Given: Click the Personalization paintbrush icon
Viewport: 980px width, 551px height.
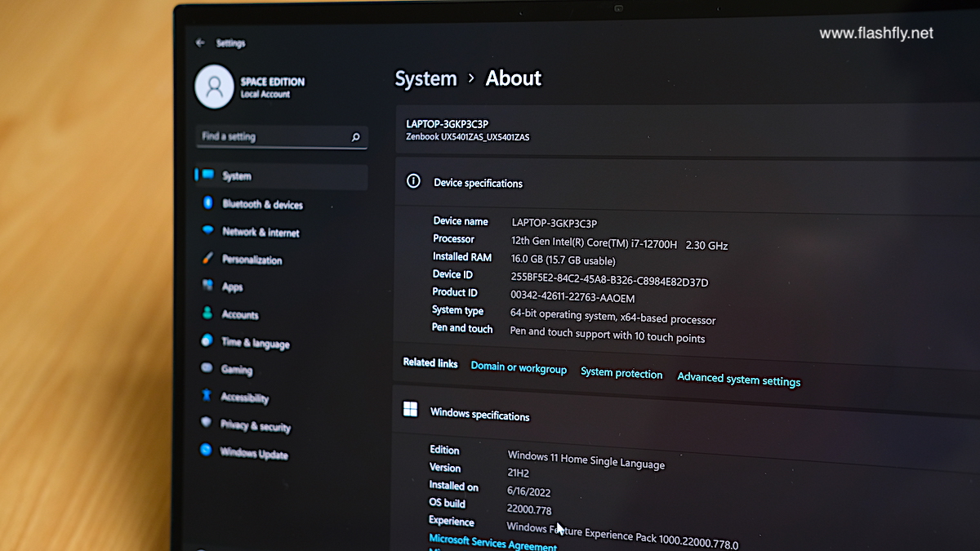Looking at the screenshot, I should pos(207,259).
